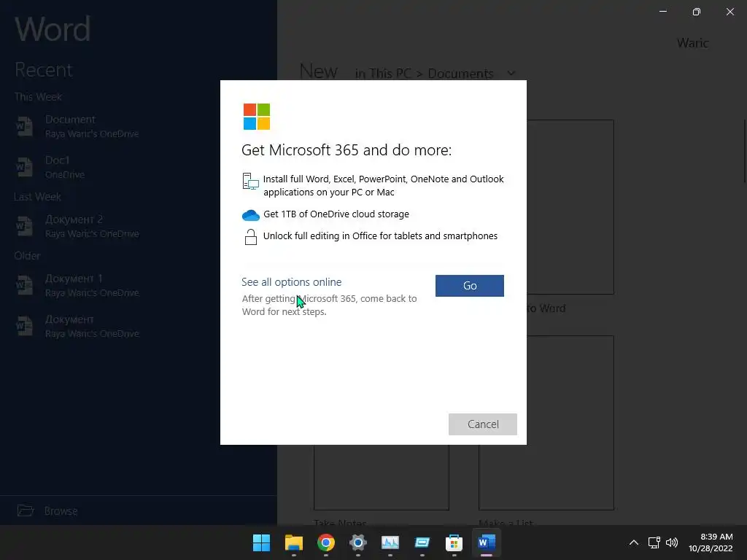This screenshot has height=560, width=747.
Task: Open File Explorer from the taskbar
Action: (293, 542)
